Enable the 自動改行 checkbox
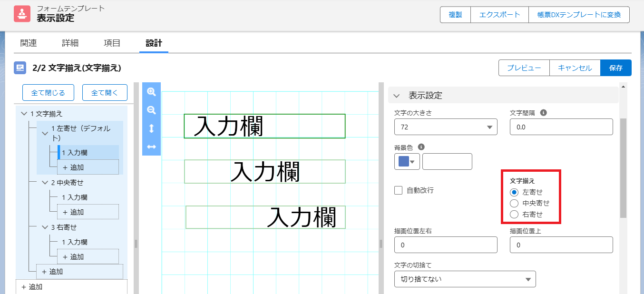This screenshot has height=294, width=644. (x=399, y=190)
